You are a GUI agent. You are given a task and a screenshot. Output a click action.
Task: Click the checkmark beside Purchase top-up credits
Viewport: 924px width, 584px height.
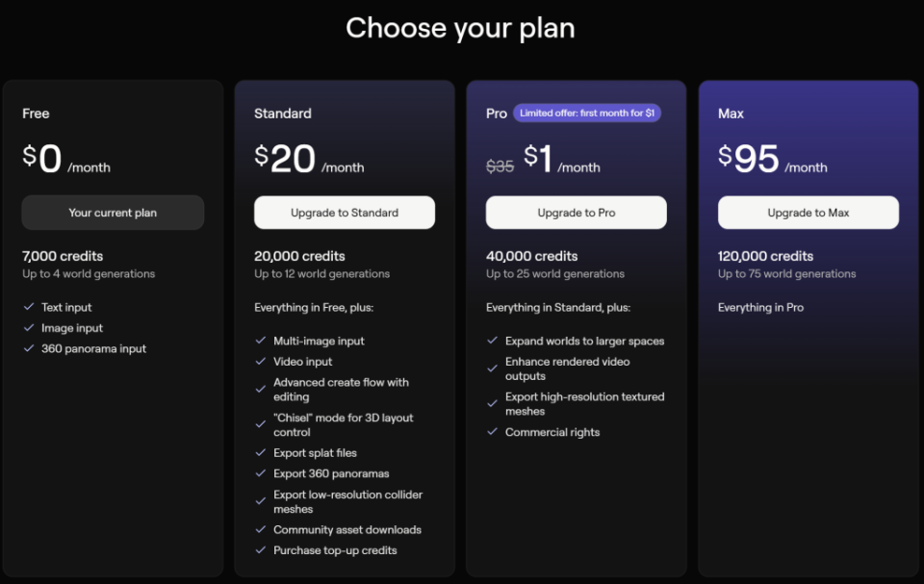click(260, 550)
